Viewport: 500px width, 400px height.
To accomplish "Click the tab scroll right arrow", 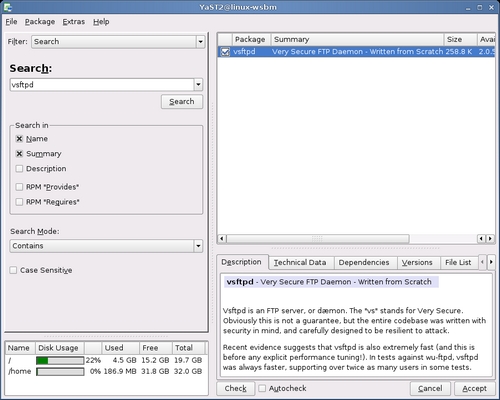I will (491, 262).
